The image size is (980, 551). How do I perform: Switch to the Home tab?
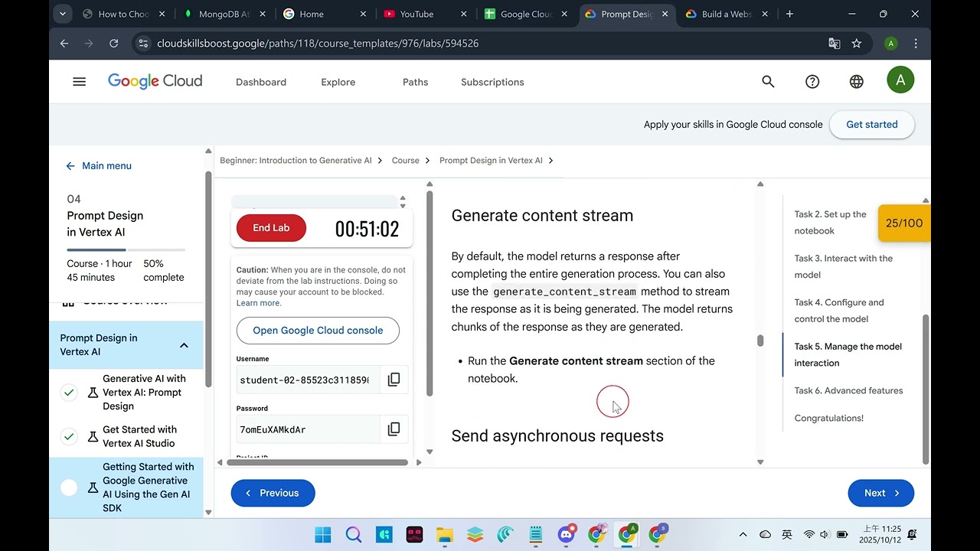point(323,14)
